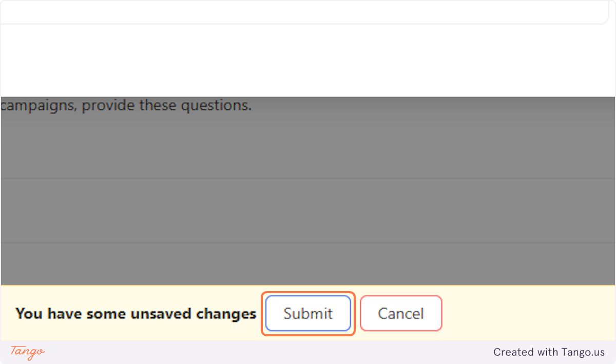Viewport: 616px width, 364px height.
Task: Follow the Tango.us attribution link
Action: (548, 352)
